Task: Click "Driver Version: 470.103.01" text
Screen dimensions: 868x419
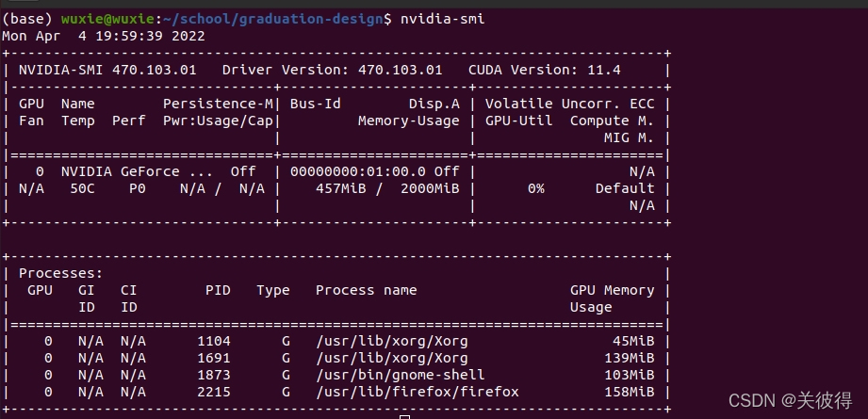Action: (332, 71)
